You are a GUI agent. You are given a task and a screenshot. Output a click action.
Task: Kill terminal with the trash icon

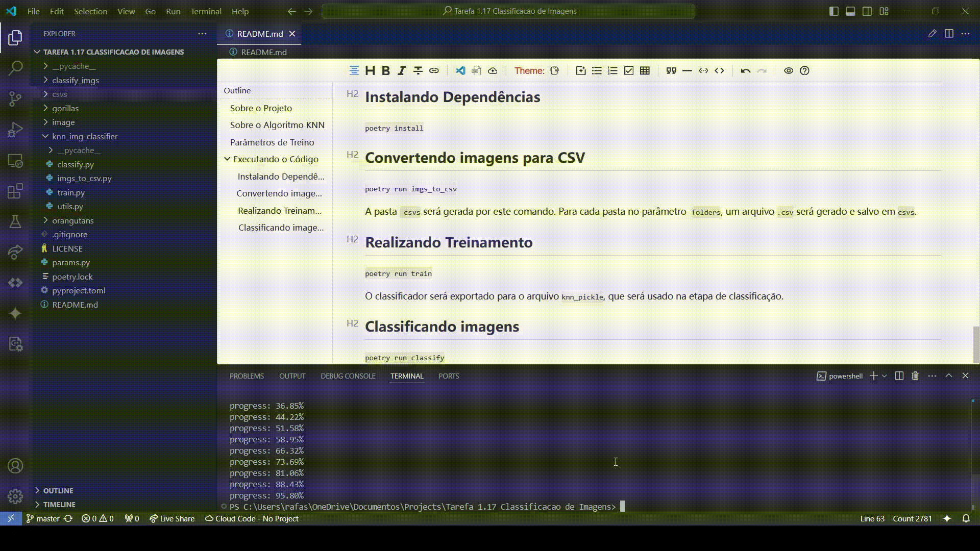tap(915, 376)
